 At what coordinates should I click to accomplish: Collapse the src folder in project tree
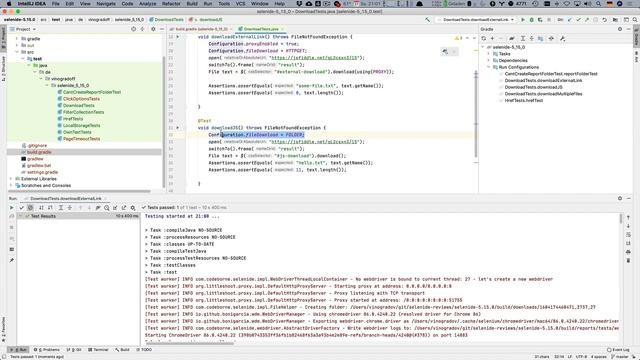17,52
